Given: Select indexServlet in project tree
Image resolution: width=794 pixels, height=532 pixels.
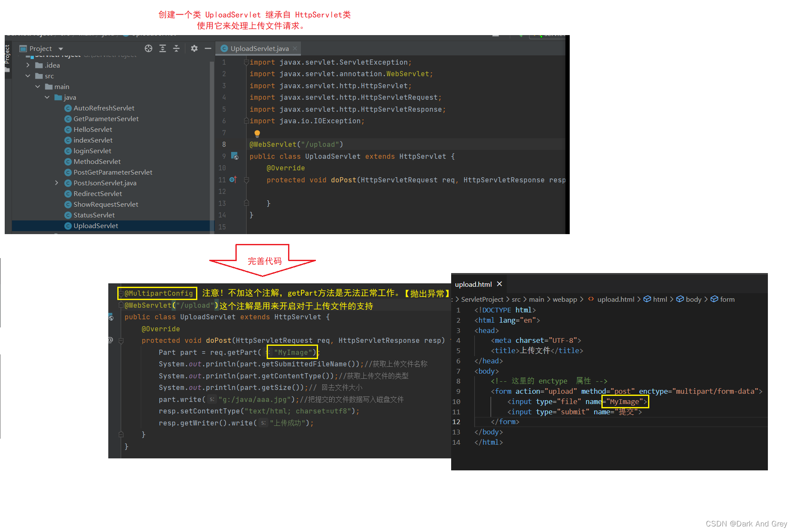Looking at the screenshot, I should tap(93, 140).
